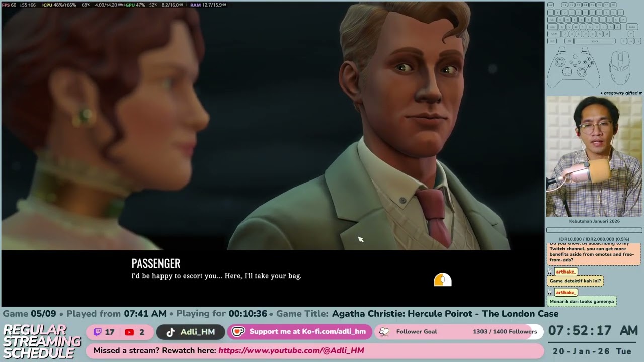This screenshot has height=362, width=644.
Task: Click the "Playing for 00:10:36" timer
Action: pyautogui.click(x=221, y=314)
